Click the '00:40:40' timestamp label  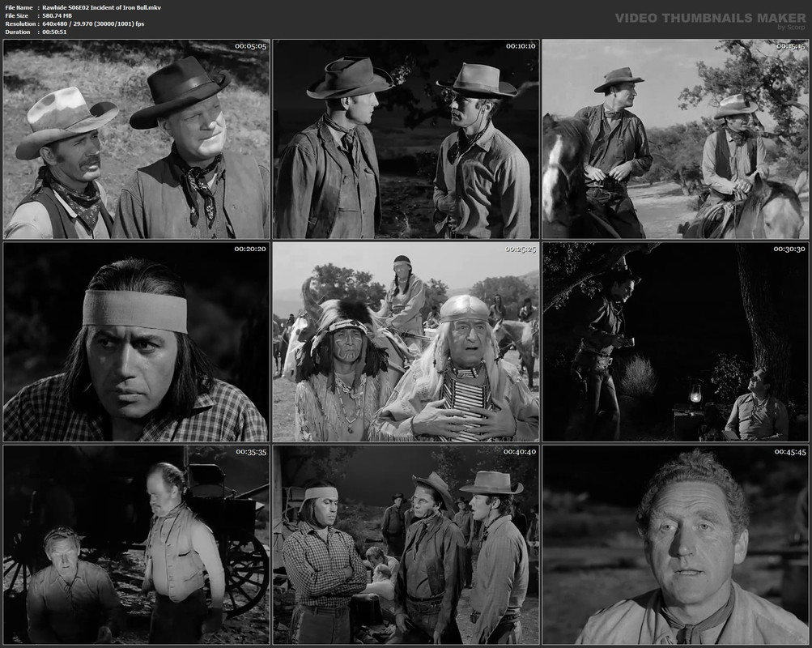coord(520,452)
